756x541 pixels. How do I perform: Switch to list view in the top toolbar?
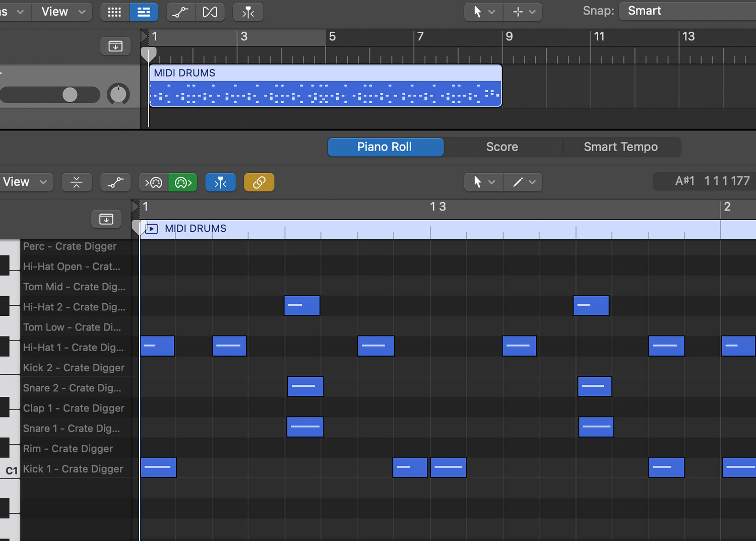coord(144,12)
